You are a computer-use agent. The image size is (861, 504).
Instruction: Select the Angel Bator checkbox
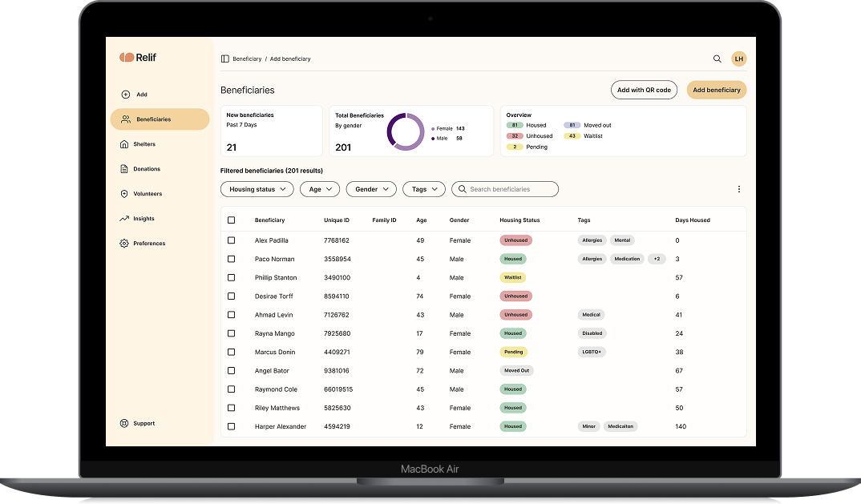pos(231,370)
